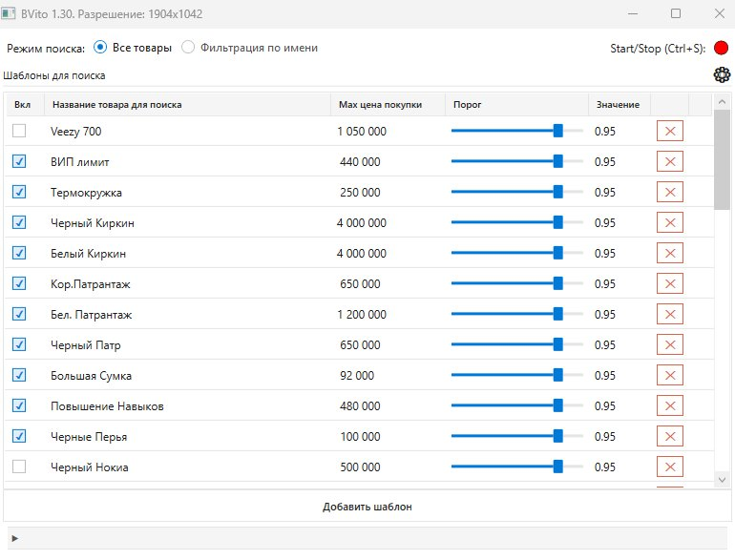The image size is (735, 560).
Task: Choose the Все товары search mode
Action: coord(100,48)
